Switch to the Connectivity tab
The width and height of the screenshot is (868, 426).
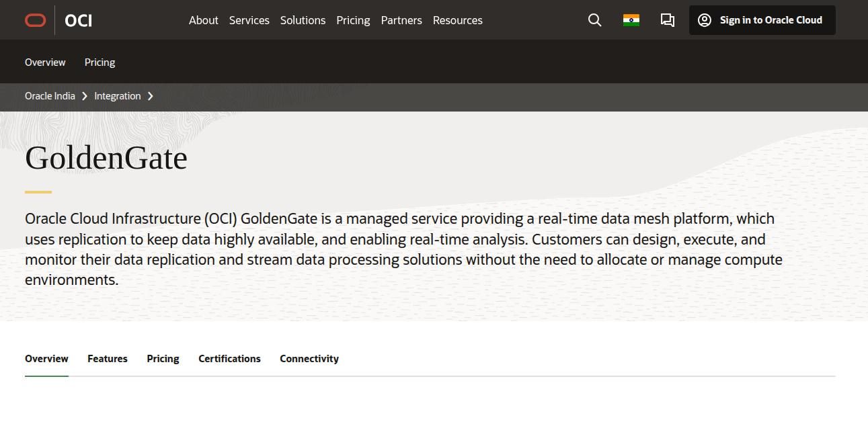pos(309,359)
